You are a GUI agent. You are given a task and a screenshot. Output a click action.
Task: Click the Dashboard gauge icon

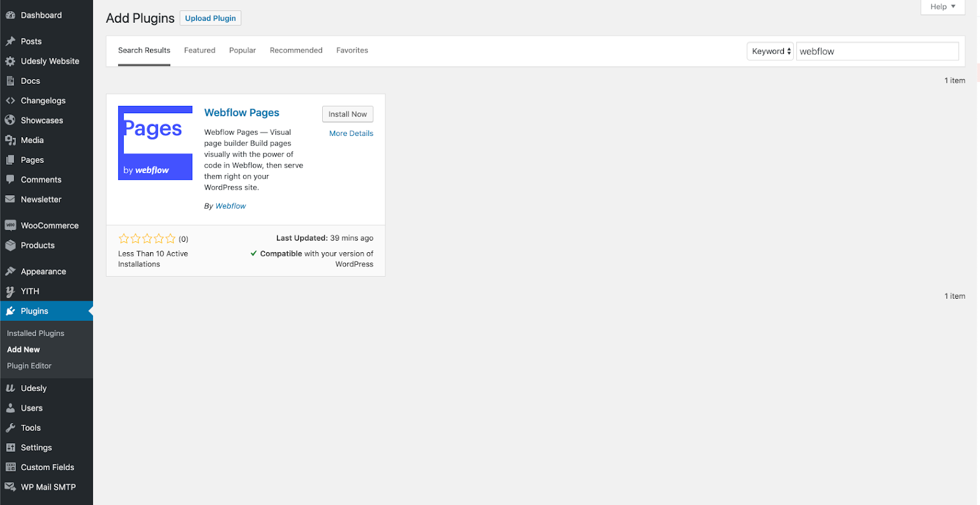coord(10,15)
